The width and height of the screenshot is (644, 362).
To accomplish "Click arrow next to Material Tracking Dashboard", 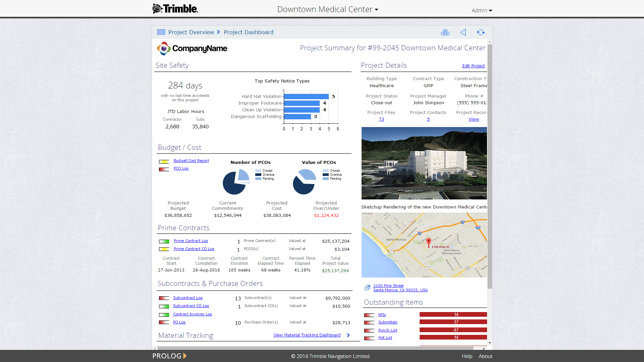I will [348, 335].
